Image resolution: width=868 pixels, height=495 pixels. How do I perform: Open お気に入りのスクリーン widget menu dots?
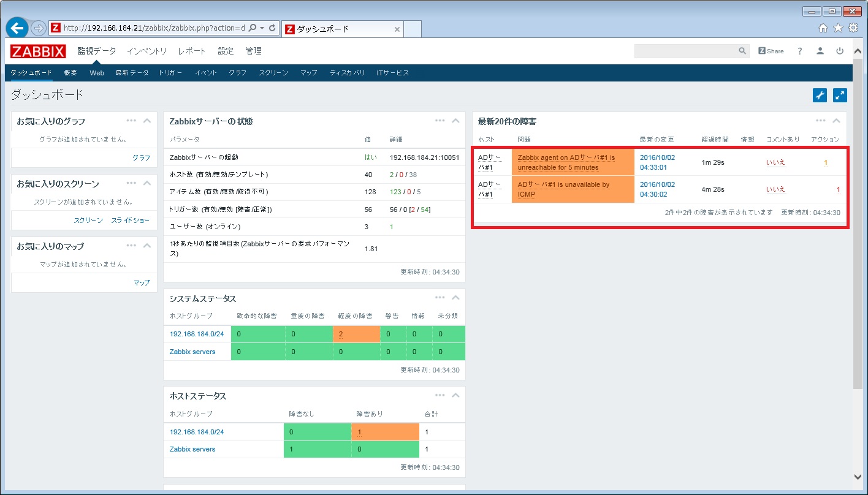click(131, 183)
